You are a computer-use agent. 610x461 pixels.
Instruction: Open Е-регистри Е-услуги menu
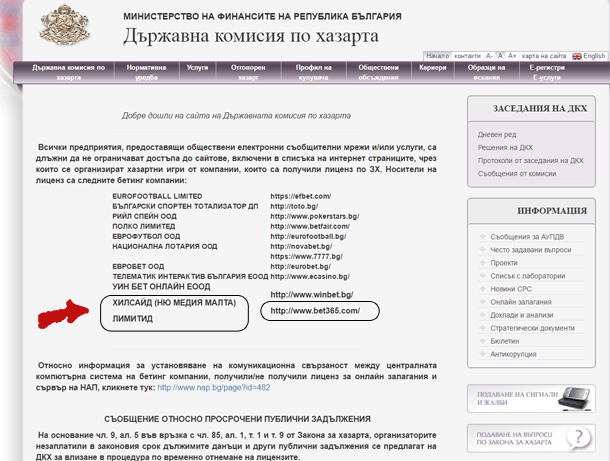[x=547, y=72]
